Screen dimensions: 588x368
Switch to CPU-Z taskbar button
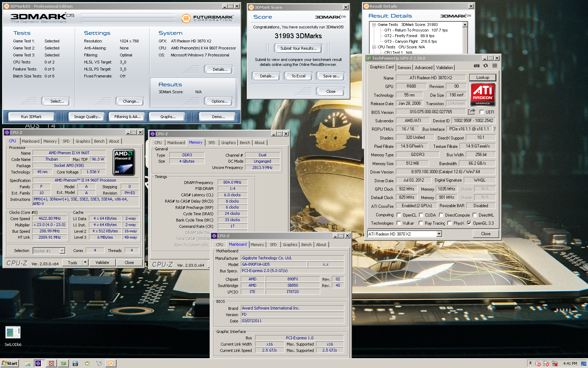38,363
